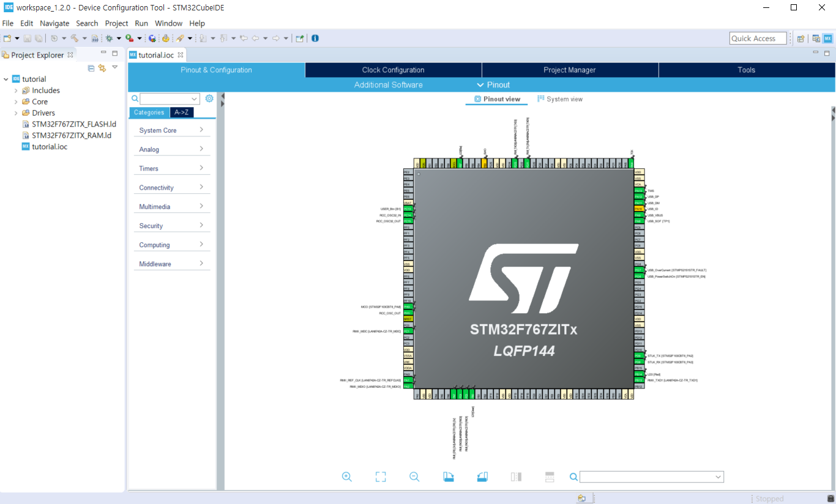This screenshot has width=836, height=504.
Task: Switch to Pinout view
Action: tap(498, 99)
